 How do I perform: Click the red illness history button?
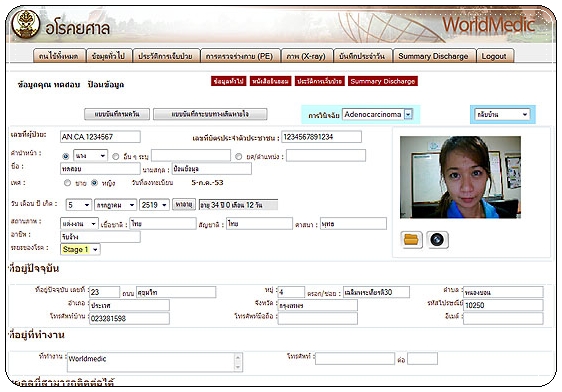pyautogui.click(x=320, y=81)
